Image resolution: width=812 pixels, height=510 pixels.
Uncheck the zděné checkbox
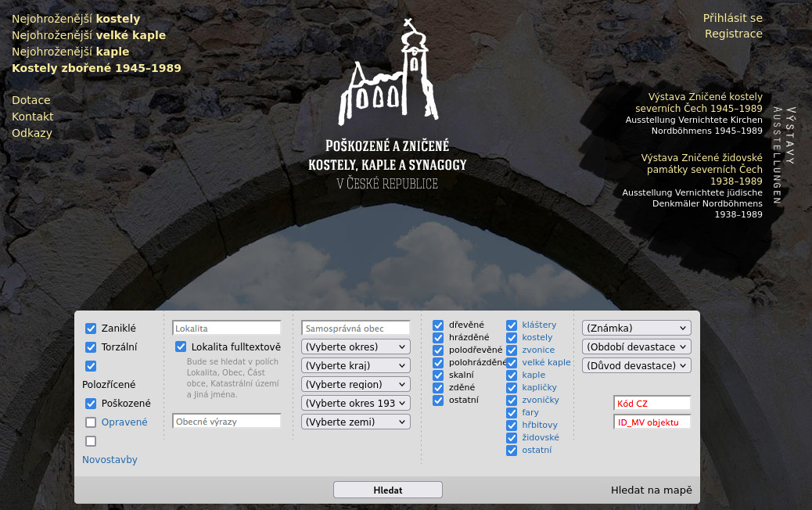click(438, 387)
